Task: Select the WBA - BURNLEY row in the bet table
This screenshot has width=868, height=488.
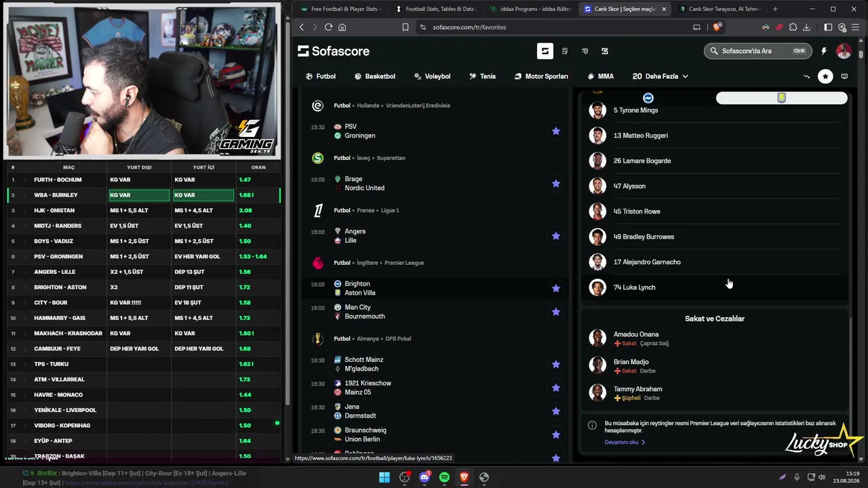Action: [142, 195]
